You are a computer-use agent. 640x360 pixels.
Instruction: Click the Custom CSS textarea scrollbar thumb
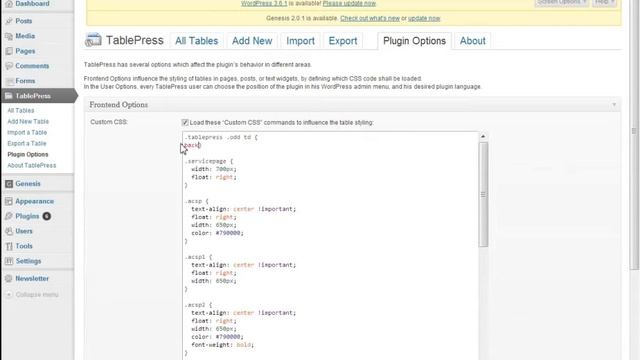(483, 194)
